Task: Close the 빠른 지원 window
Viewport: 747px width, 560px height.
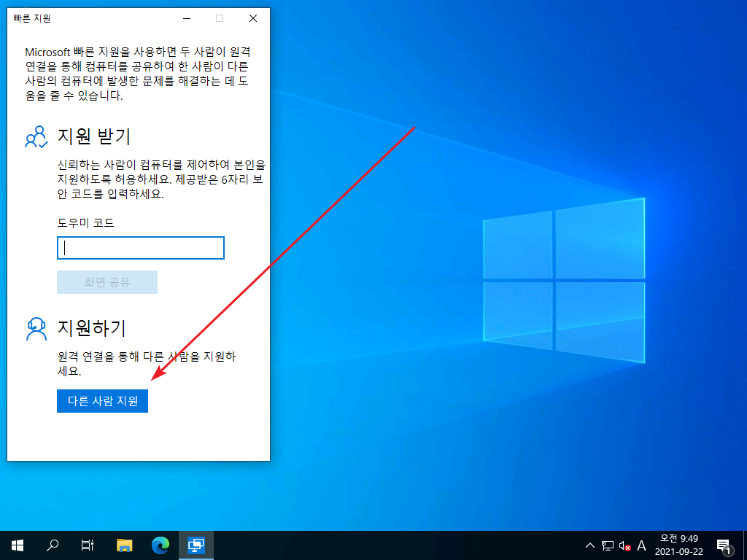Action: pyautogui.click(x=253, y=18)
